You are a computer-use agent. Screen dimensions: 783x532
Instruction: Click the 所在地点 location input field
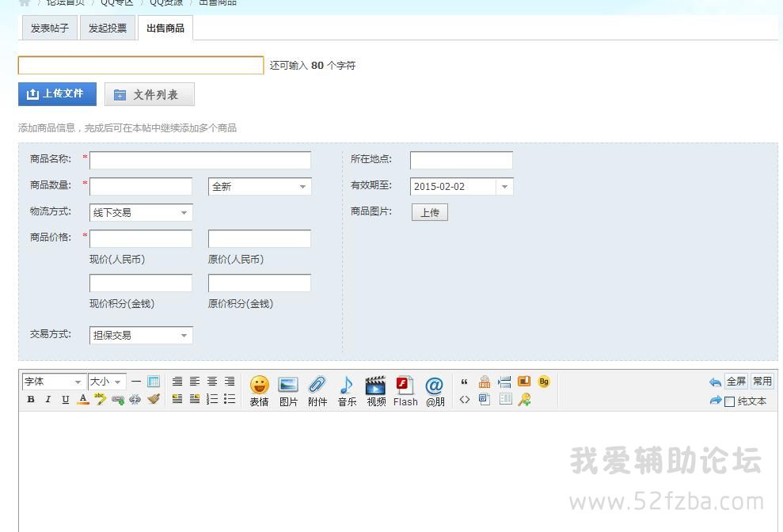(462, 161)
